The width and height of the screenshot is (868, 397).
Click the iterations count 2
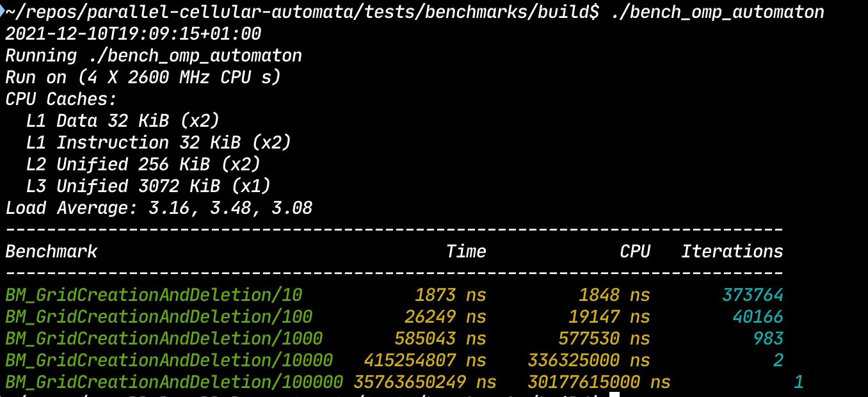pyautogui.click(x=778, y=361)
